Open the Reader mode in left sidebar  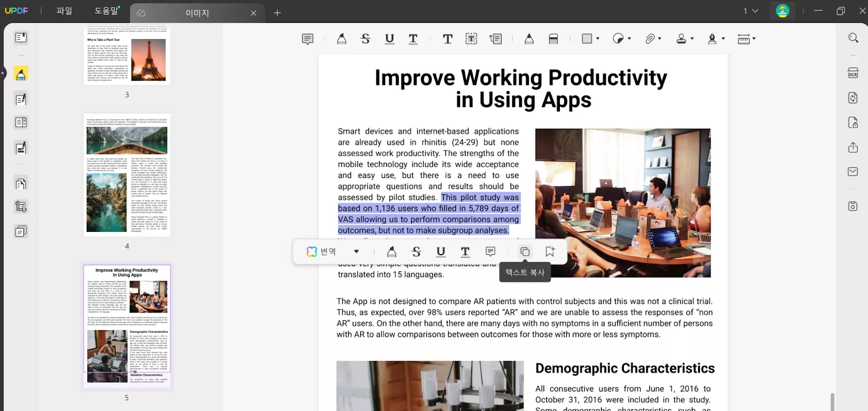point(21,37)
